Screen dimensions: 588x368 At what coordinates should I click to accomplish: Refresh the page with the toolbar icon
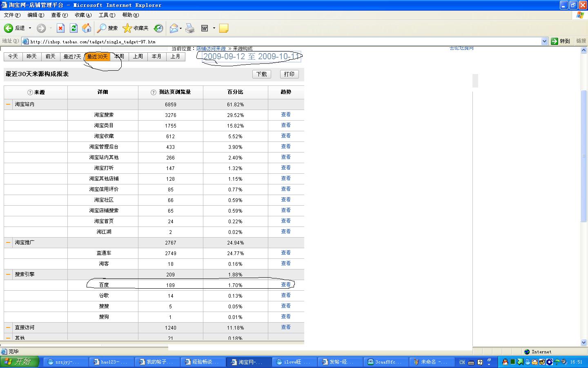click(x=73, y=28)
